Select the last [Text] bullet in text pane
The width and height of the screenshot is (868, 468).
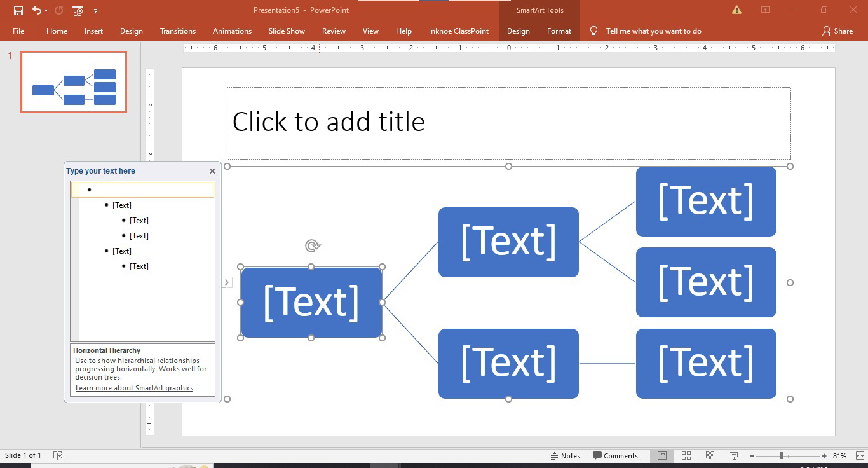point(139,266)
